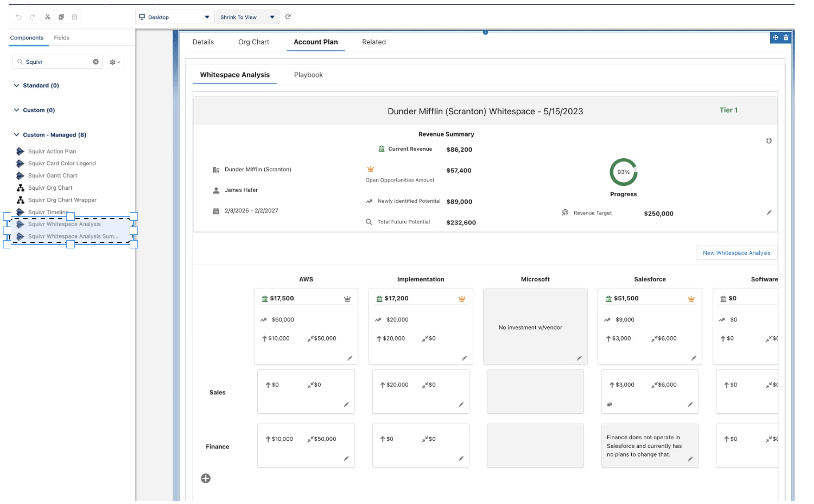Click the Implementation card orange crown icon
This screenshot has width=814, height=504.
pos(462,299)
